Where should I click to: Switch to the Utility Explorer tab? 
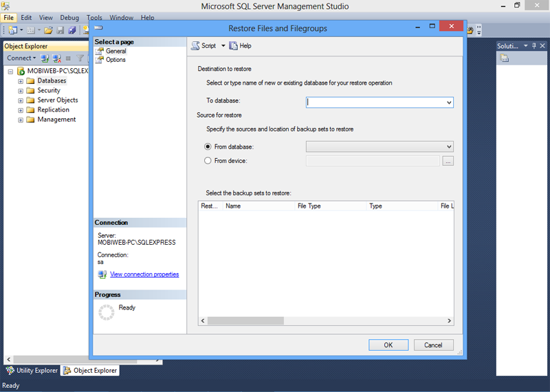(32, 370)
